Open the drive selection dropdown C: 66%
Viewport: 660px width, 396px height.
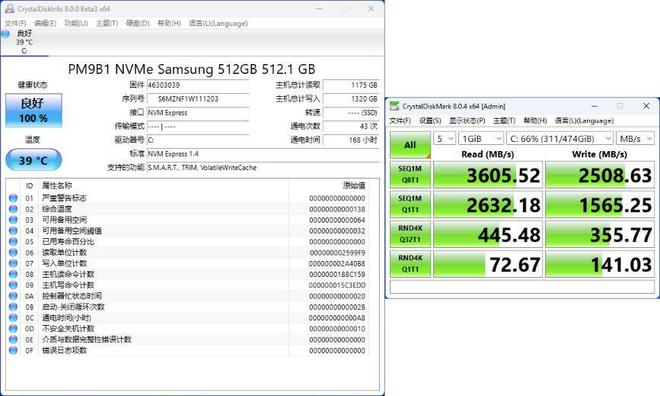click(x=560, y=138)
